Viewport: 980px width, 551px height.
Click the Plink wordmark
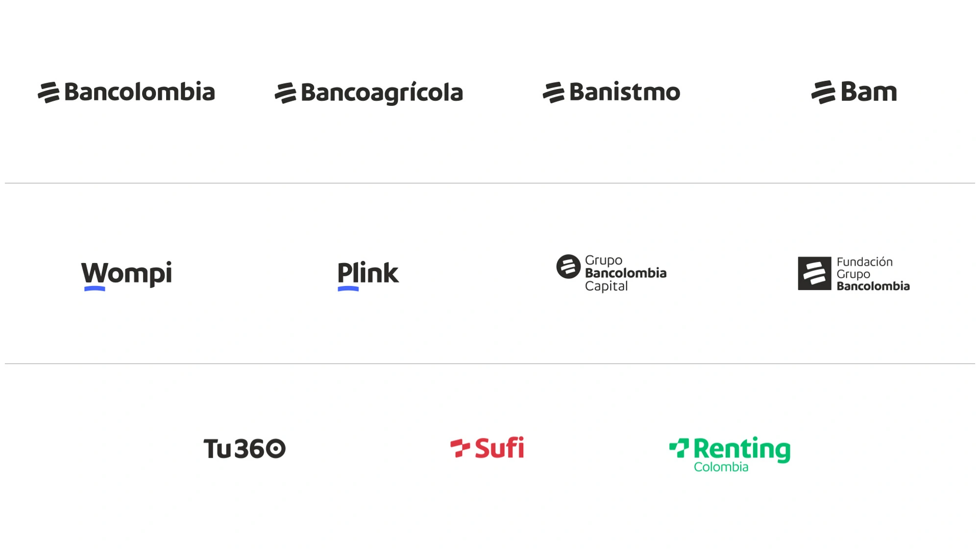pos(368,272)
